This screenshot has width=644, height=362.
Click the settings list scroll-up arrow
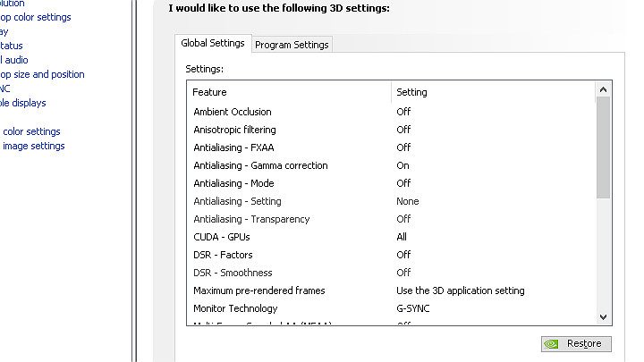click(x=603, y=89)
